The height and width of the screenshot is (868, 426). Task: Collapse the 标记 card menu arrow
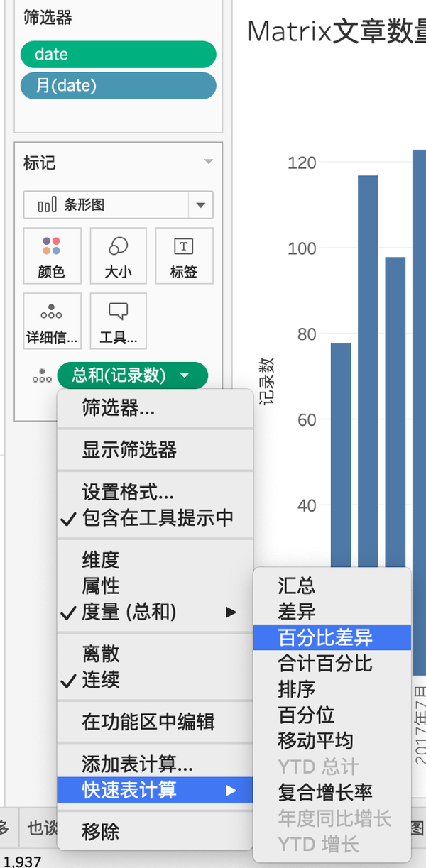208,163
